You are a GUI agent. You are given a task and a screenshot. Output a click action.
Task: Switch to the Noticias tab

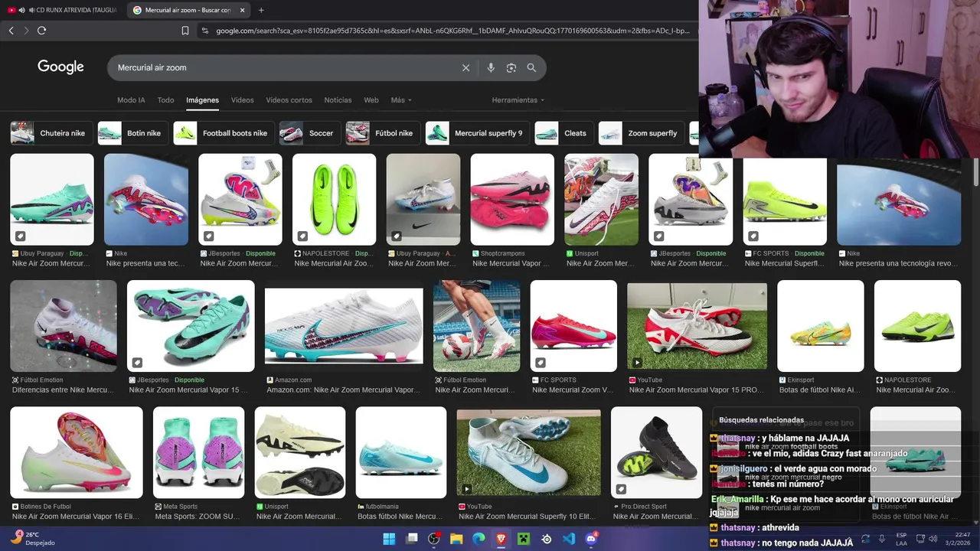click(x=338, y=100)
